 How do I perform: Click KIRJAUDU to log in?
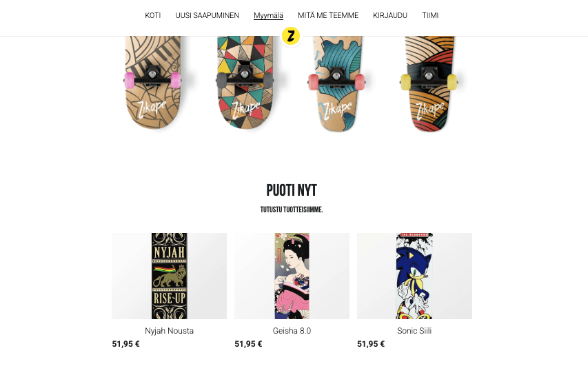pyautogui.click(x=390, y=15)
